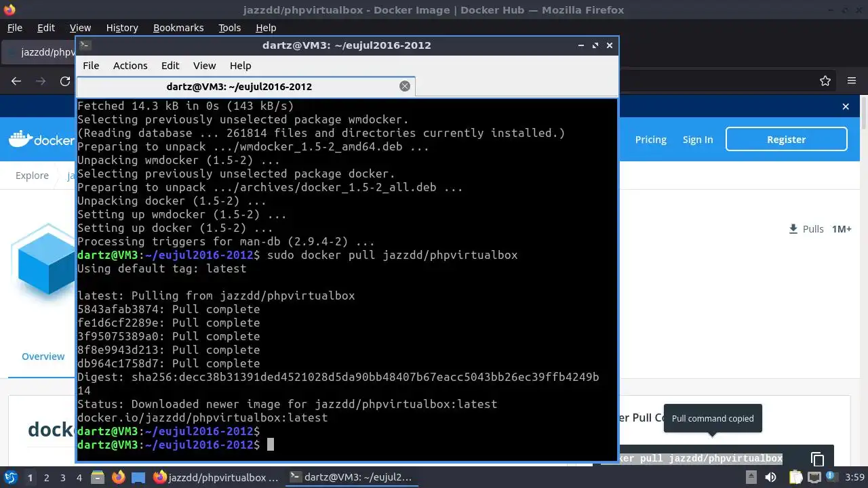Click the 'docker.io/jazzdd/phpvirtualbox:latest' line

203,418
